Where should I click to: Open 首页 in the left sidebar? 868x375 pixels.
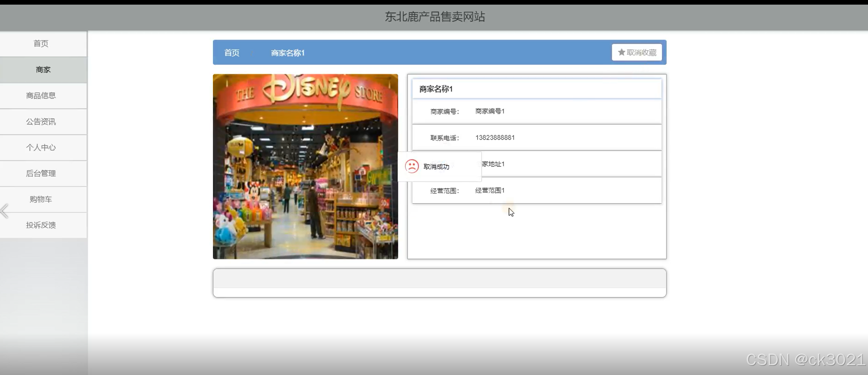tap(43, 44)
